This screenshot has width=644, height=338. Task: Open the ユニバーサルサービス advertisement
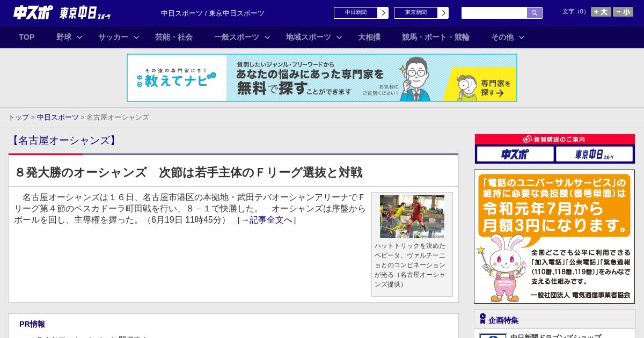[x=554, y=237]
